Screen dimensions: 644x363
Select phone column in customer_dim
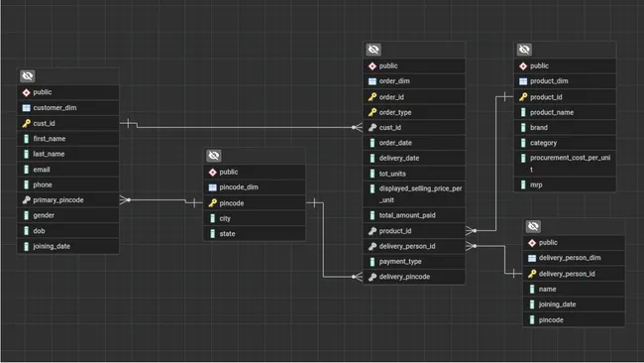68,184
